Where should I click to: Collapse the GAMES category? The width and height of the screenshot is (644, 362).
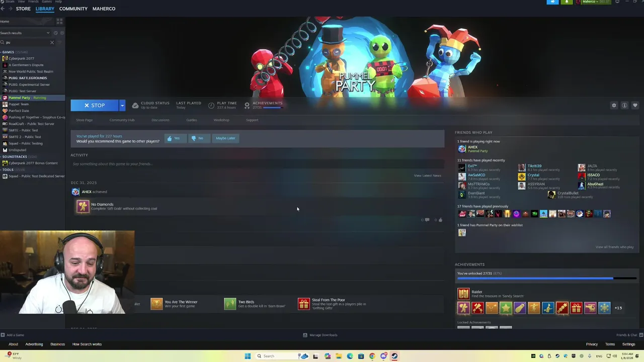tap(8, 52)
